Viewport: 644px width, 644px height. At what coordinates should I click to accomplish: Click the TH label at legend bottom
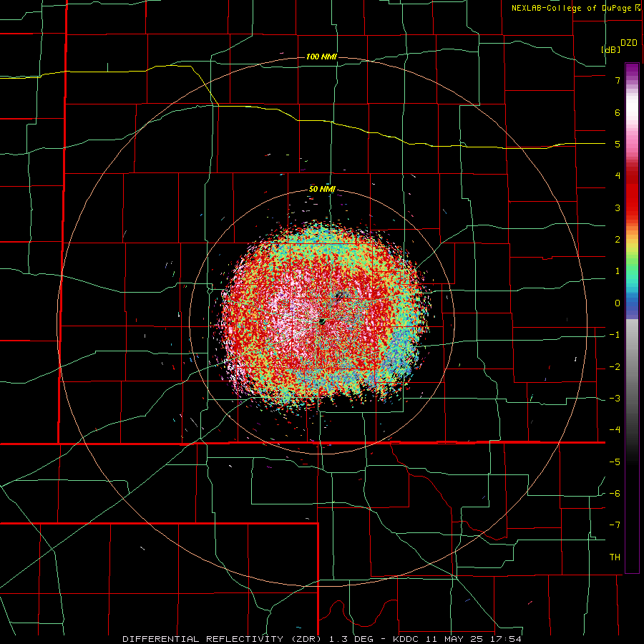coord(615,557)
